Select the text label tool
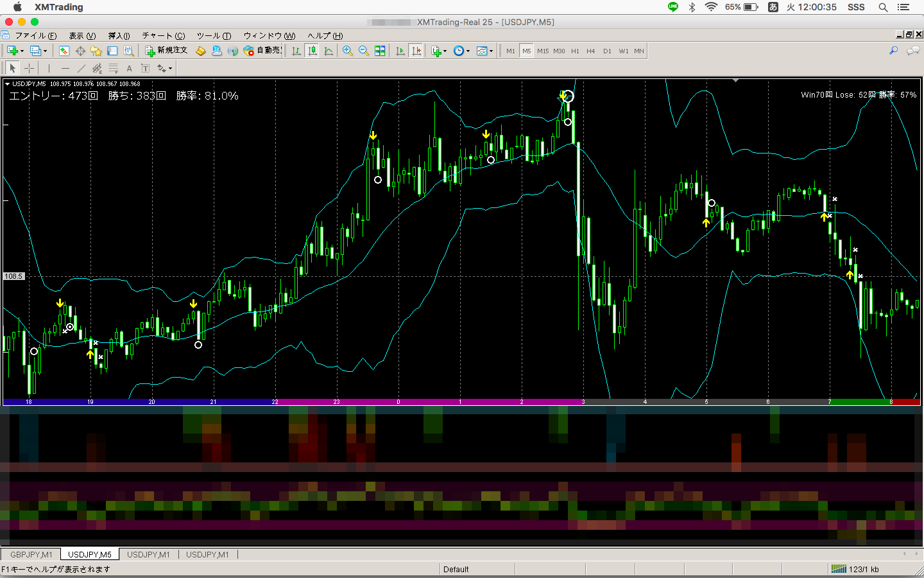Image resolution: width=924 pixels, height=578 pixels. pyautogui.click(x=145, y=68)
